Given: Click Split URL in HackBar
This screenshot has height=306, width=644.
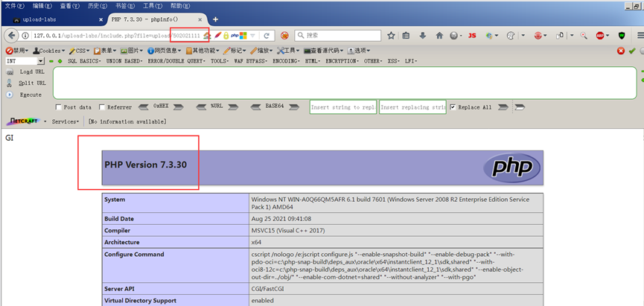Looking at the screenshot, I should pyautogui.click(x=32, y=83).
